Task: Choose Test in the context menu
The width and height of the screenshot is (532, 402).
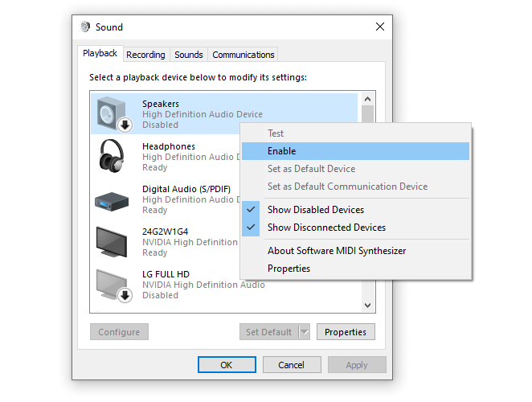Action: (x=355, y=133)
